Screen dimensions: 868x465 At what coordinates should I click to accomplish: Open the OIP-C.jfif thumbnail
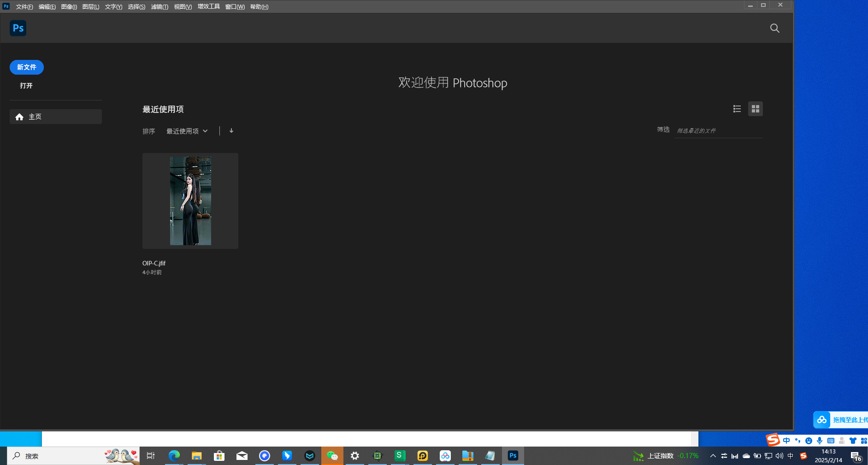(190, 201)
